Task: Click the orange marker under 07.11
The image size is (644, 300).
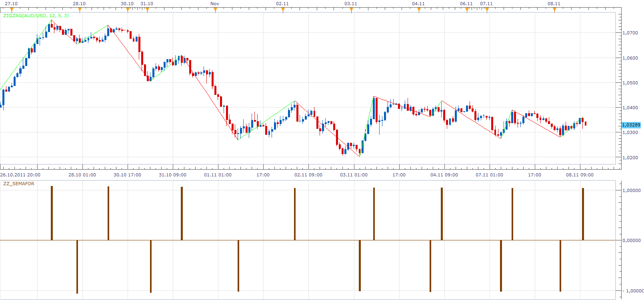Action: pyautogui.click(x=487, y=10)
